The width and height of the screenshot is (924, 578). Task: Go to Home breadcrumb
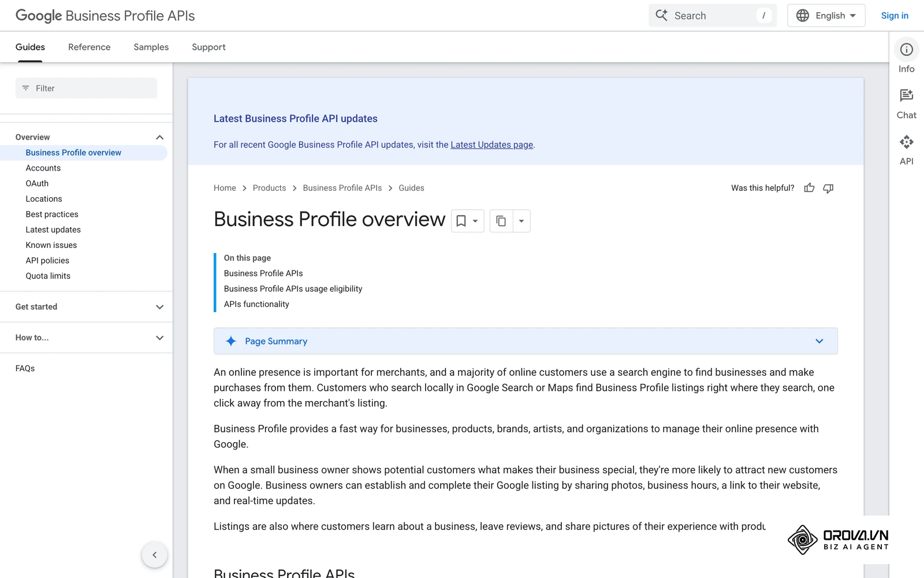[x=225, y=188]
